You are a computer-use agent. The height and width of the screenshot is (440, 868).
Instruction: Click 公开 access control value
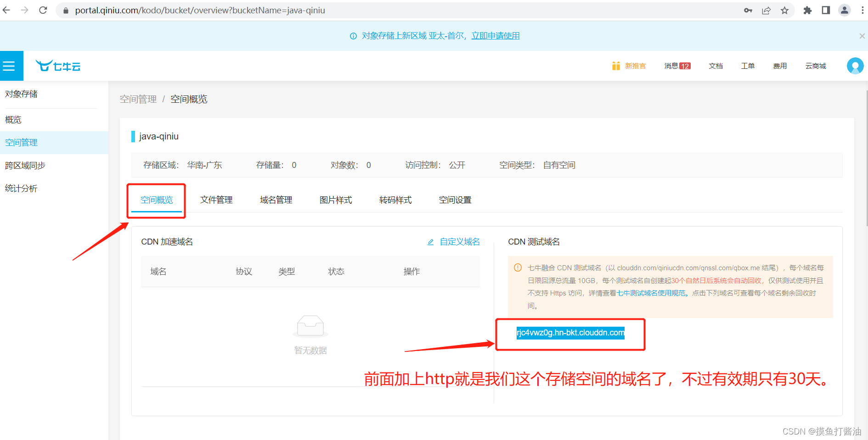(x=457, y=165)
